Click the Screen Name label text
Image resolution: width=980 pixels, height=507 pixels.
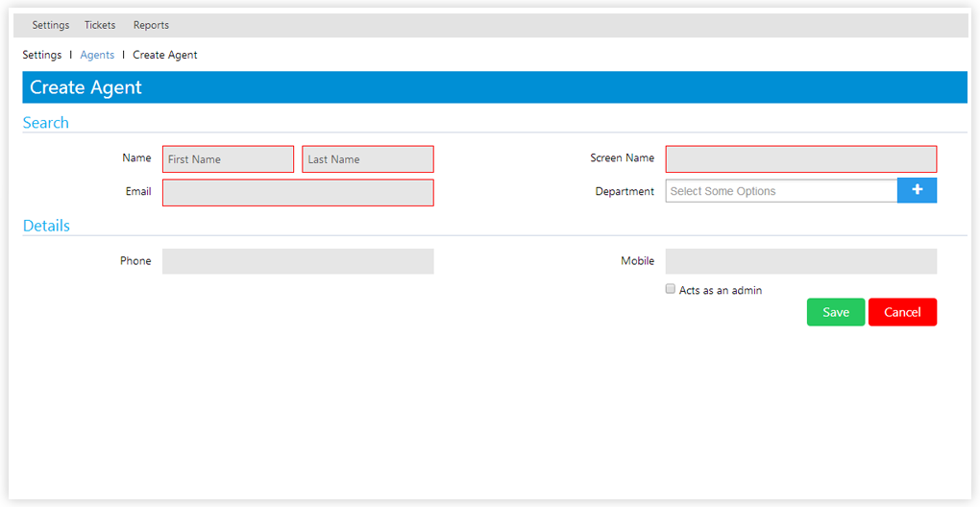(x=622, y=157)
